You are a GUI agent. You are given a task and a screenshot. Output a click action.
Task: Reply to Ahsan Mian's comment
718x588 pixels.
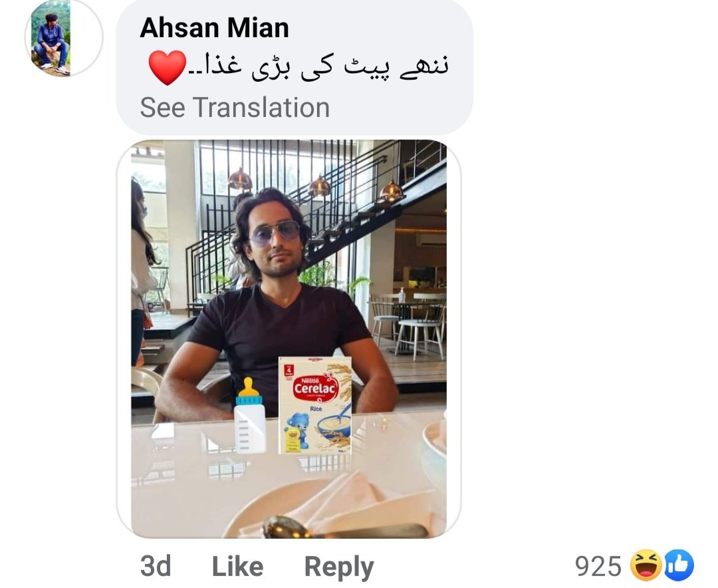339,567
